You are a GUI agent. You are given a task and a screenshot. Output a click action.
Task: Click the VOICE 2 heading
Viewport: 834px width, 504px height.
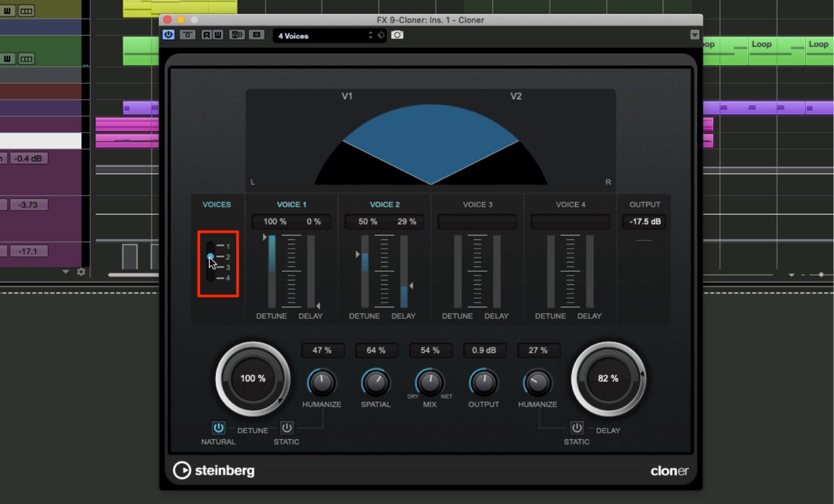(x=385, y=205)
